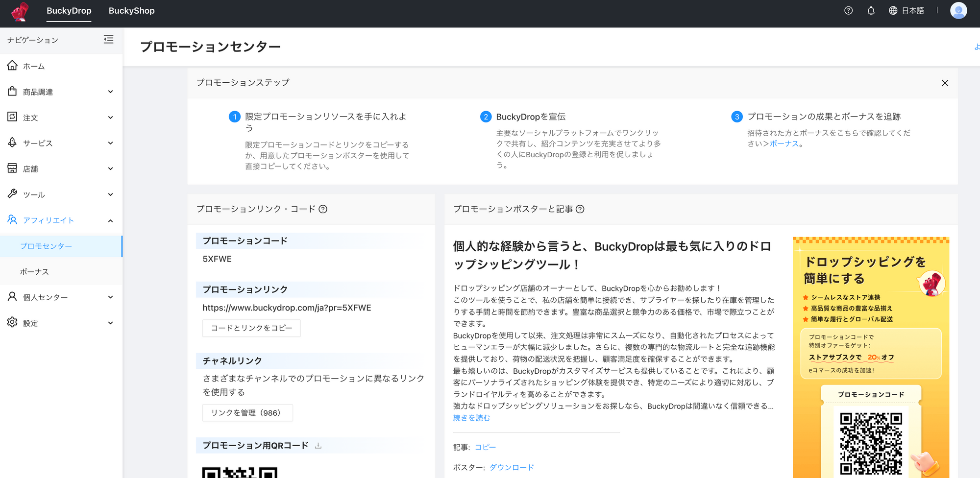The image size is (980, 478).
Task: Click the 続きを読む link
Action: click(471, 418)
